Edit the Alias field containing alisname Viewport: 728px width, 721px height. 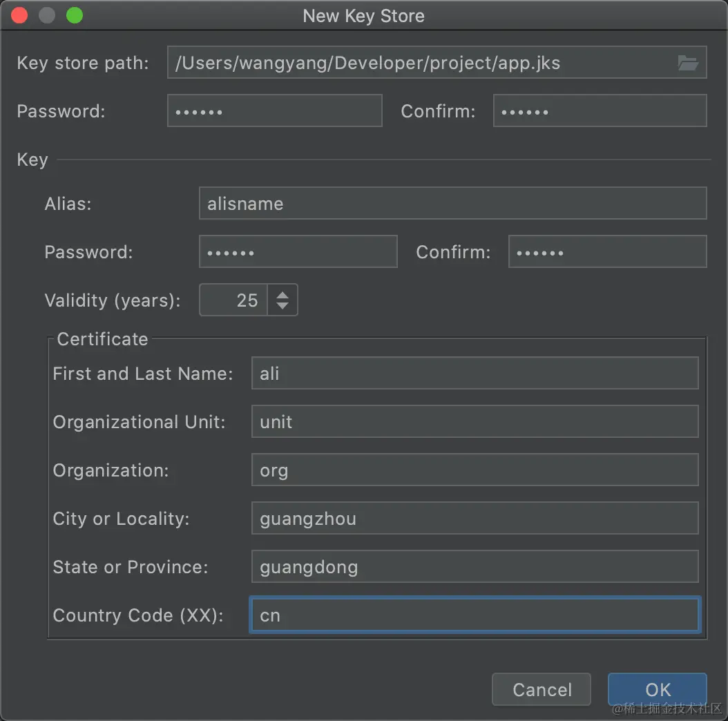pyautogui.click(x=452, y=204)
